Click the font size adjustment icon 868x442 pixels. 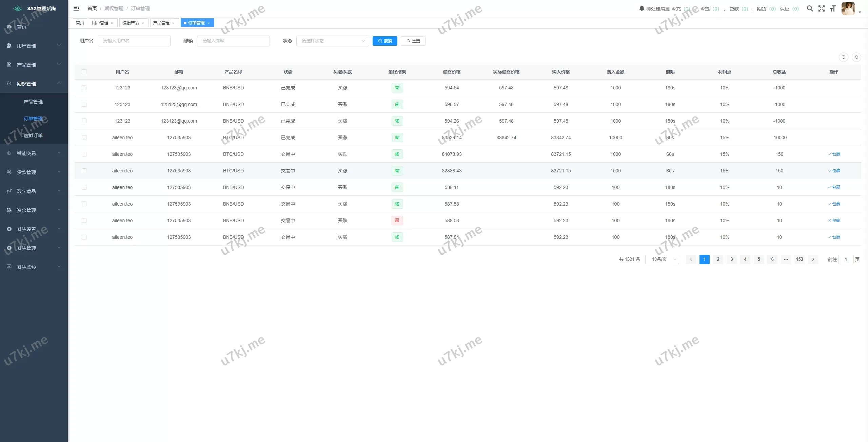tap(833, 8)
